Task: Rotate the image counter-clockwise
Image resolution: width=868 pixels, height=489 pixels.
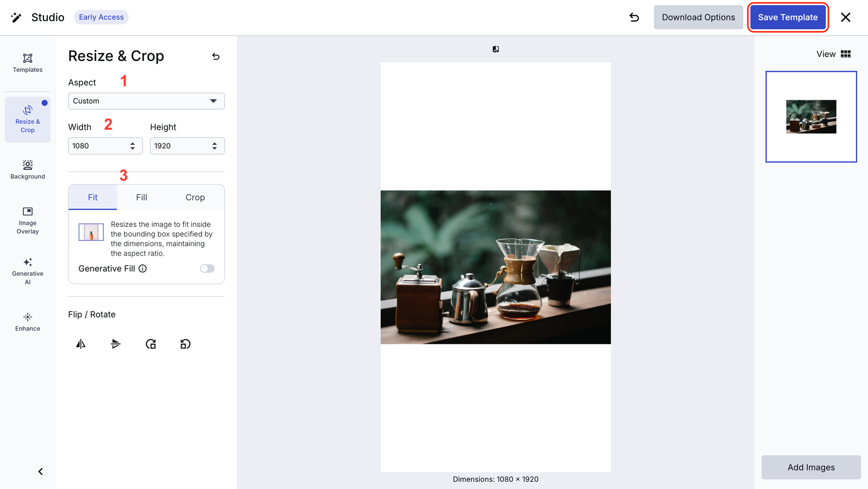Action: tap(186, 344)
